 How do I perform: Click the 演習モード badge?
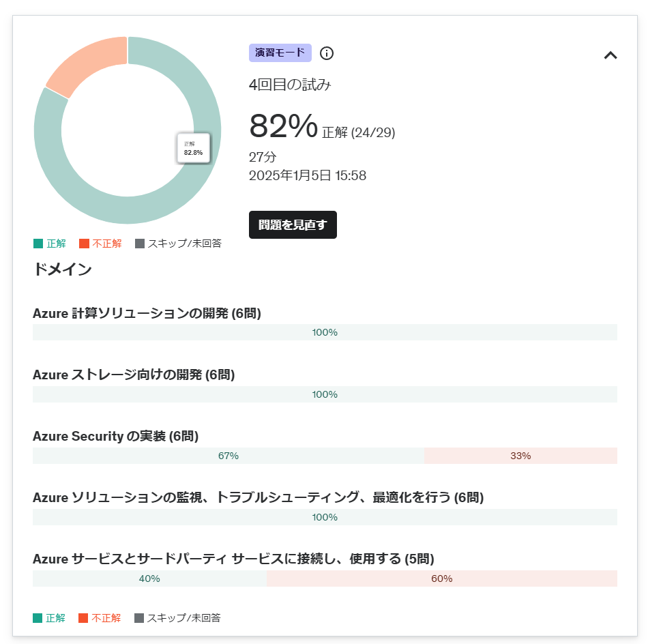[280, 53]
